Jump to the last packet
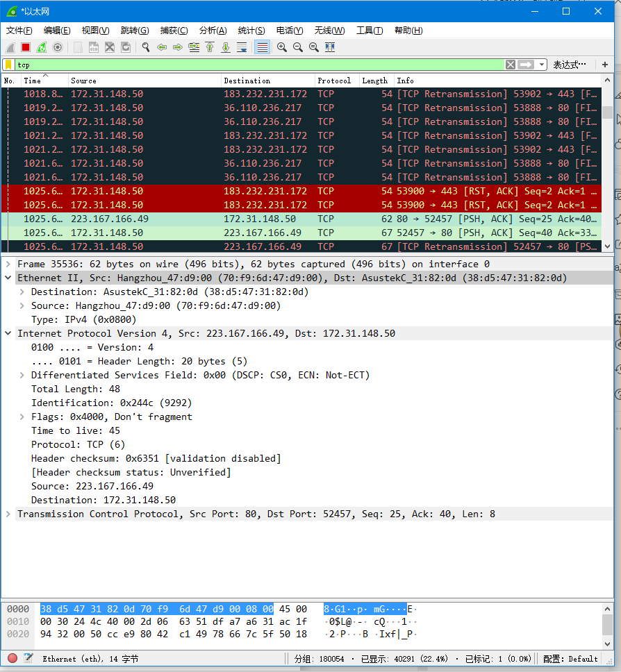The height and width of the screenshot is (672, 621). tap(226, 48)
